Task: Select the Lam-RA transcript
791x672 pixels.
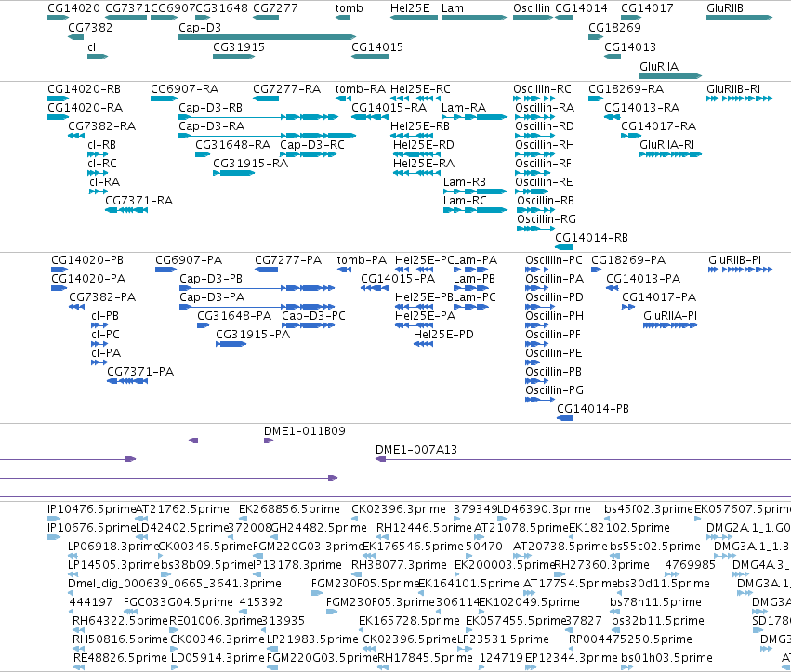Action: click(x=474, y=117)
